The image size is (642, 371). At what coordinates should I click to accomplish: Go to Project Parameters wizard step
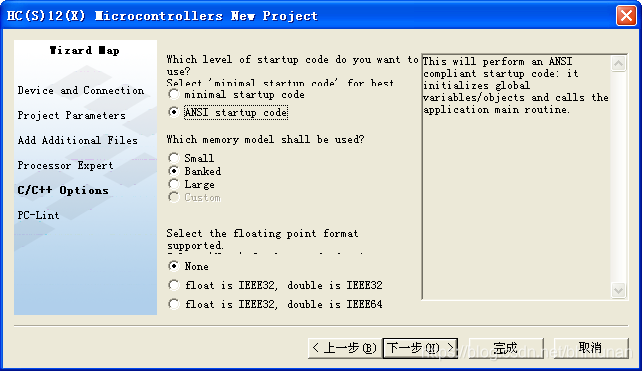coord(71,115)
